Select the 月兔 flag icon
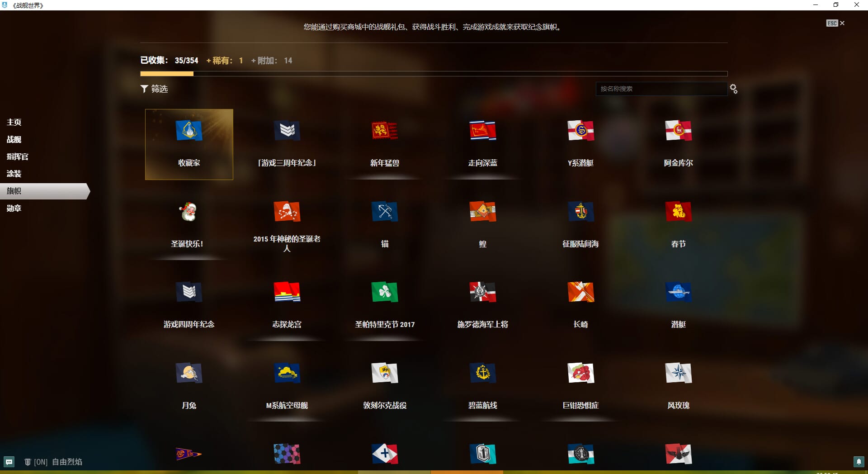 pyautogui.click(x=189, y=373)
